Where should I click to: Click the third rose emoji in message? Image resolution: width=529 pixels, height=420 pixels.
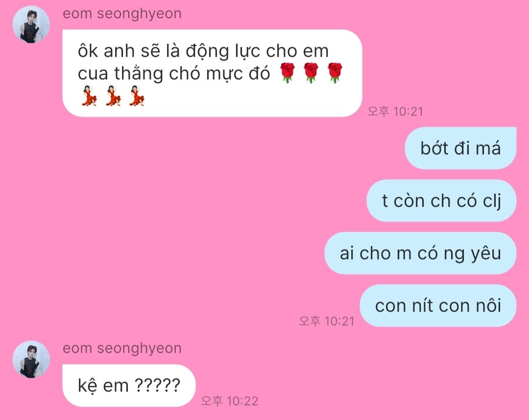[335, 73]
